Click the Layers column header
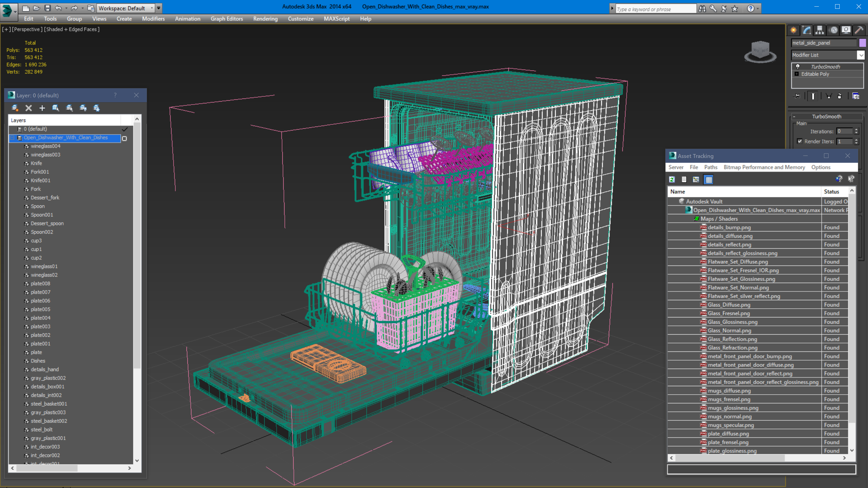This screenshot has width=868, height=488. point(65,120)
